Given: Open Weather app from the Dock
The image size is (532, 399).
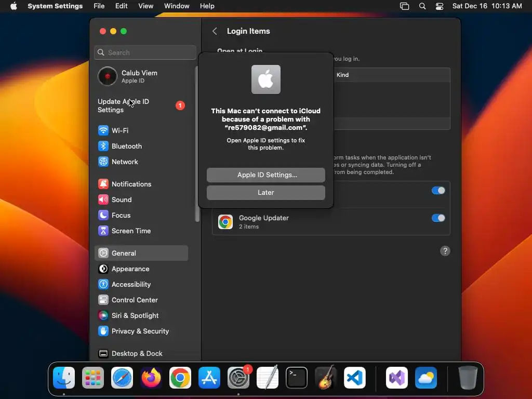Looking at the screenshot, I should (426, 378).
